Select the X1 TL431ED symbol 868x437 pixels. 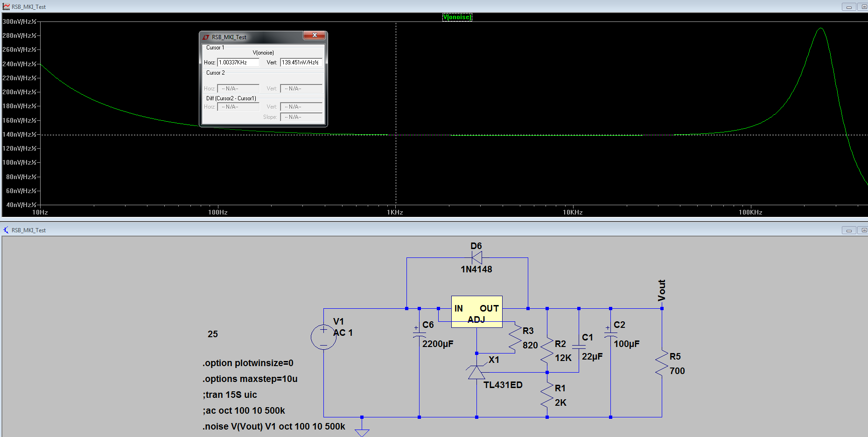coord(476,372)
